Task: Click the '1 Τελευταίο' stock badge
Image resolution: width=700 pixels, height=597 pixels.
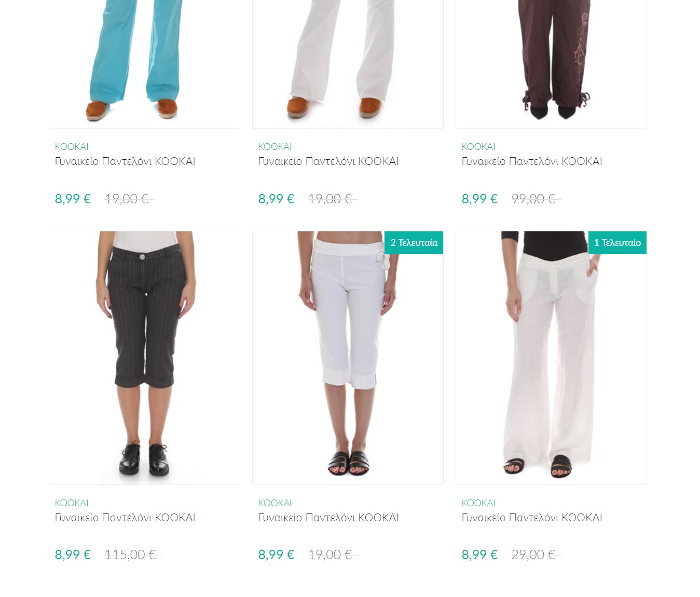Action: pyautogui.click(x=617, y=243)
